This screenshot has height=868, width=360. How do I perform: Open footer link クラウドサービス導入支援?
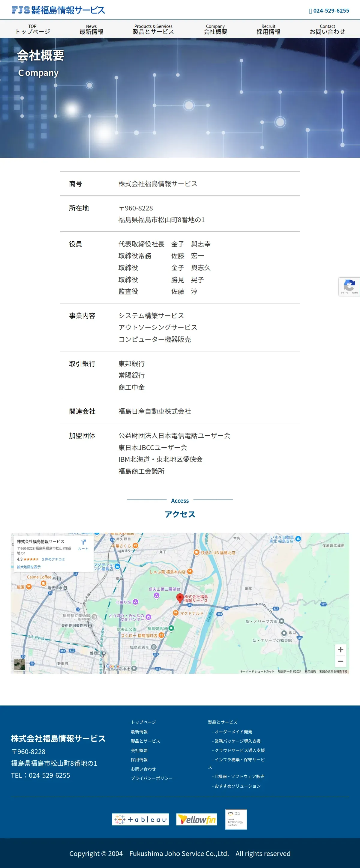pyautogui.click(x=238, y=750)
